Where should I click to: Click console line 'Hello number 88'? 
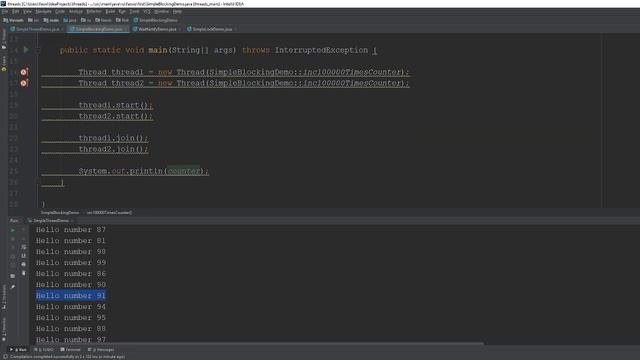click(x=71, y=329)
